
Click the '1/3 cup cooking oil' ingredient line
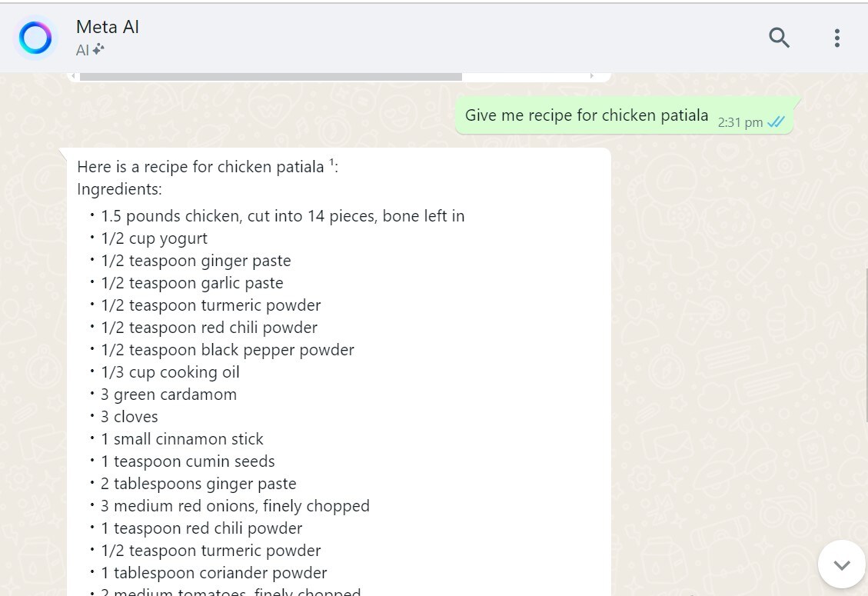pos(170,372)
